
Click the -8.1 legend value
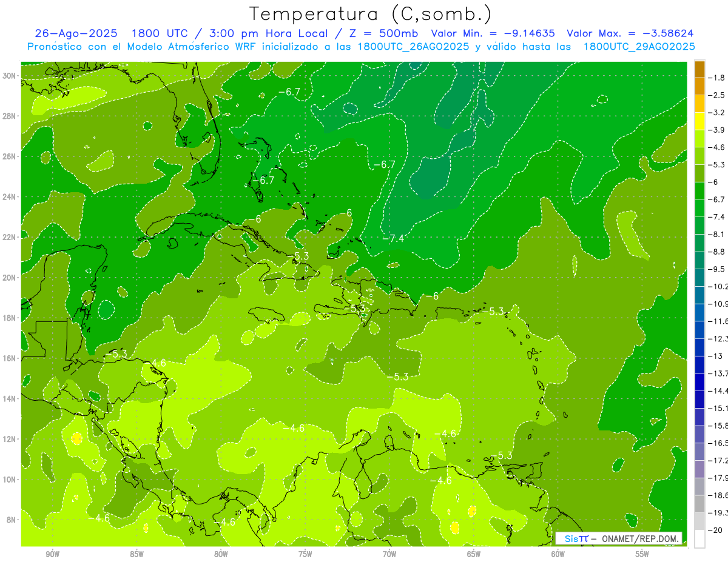click(716, 235)
